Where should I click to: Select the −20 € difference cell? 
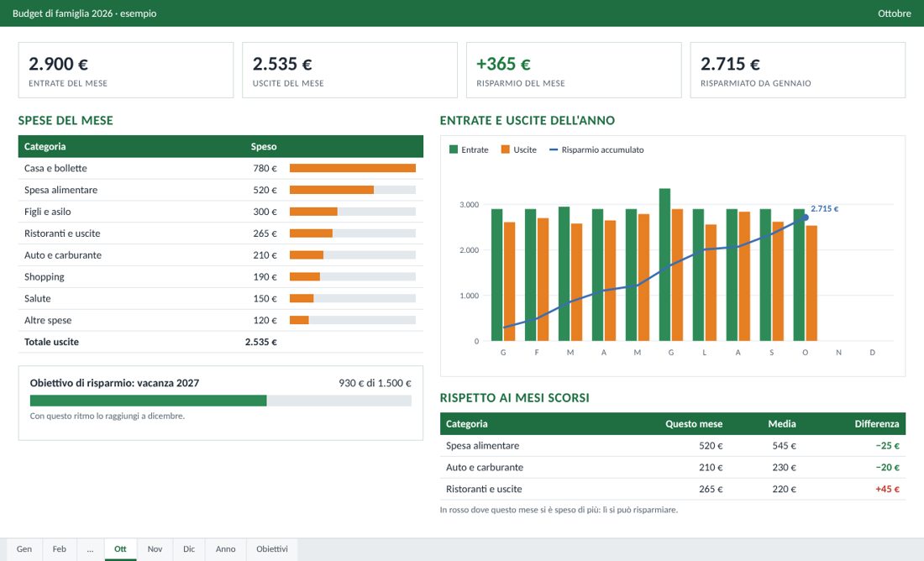pos(888,467)
